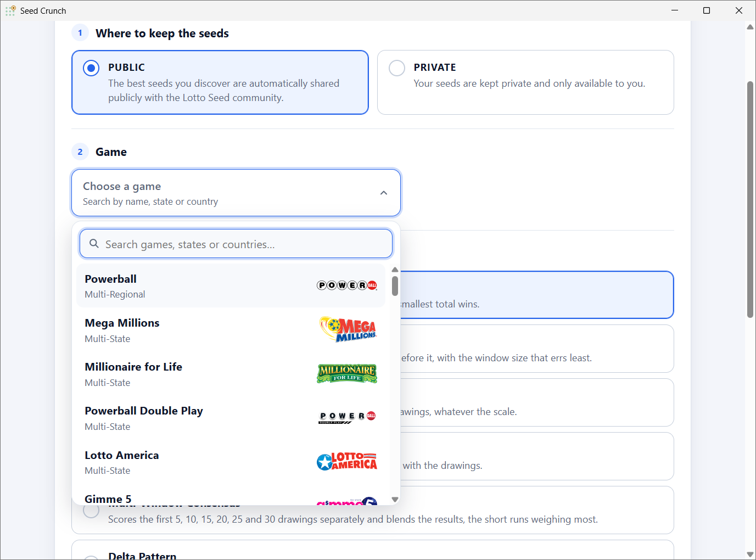
Task: Click the game list scroll-down arrow
Action: coord(395,500)
